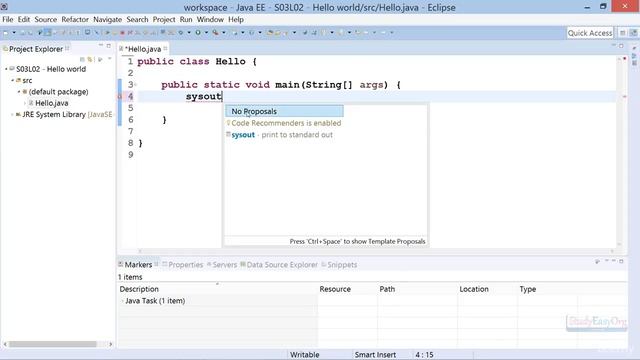Viewport: 640px width, 360px height.
Task: Click Code Recommenders is enabled entry
Action: tap(284, 123)
